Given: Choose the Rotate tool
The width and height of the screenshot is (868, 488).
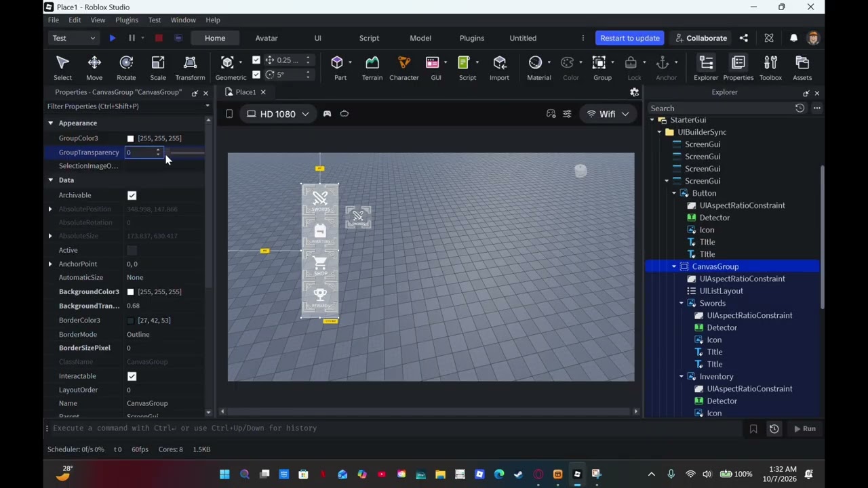Looking at the screenshot, I should point(126,68).
